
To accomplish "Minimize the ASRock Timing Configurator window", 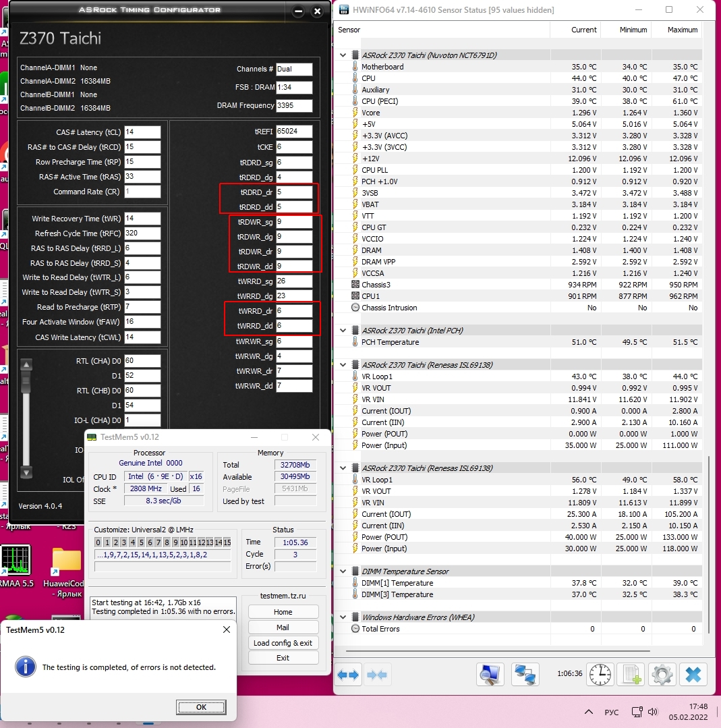I will coord(299,11).
